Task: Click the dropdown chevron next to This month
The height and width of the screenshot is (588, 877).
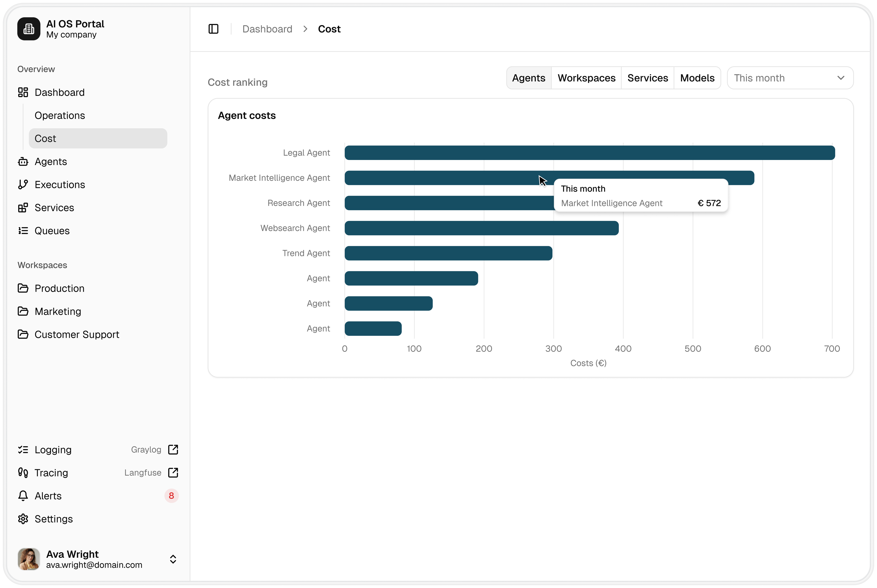Action: pos(841,78)
